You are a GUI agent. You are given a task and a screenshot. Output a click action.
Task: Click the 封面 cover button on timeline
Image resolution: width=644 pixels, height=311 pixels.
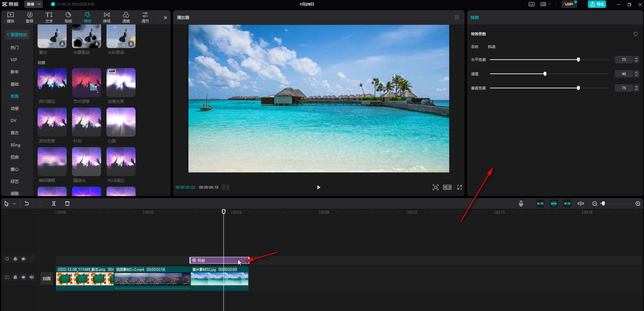46,279
